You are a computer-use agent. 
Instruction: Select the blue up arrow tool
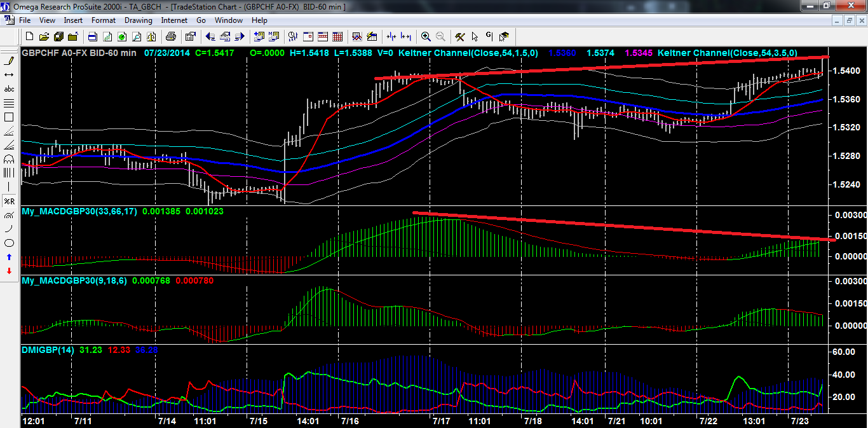click(x=9, y=257)
